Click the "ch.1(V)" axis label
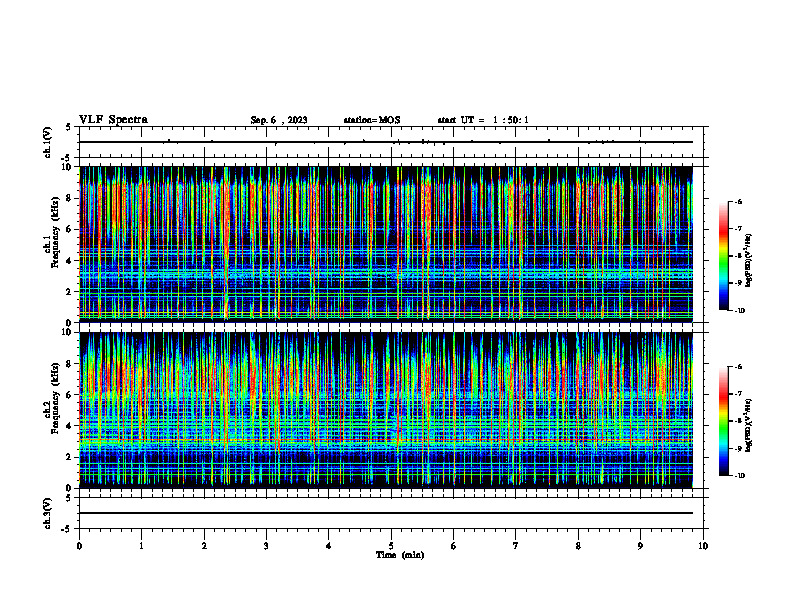The image size is (792, 612). pyautogui.click(x=47, y=142)
